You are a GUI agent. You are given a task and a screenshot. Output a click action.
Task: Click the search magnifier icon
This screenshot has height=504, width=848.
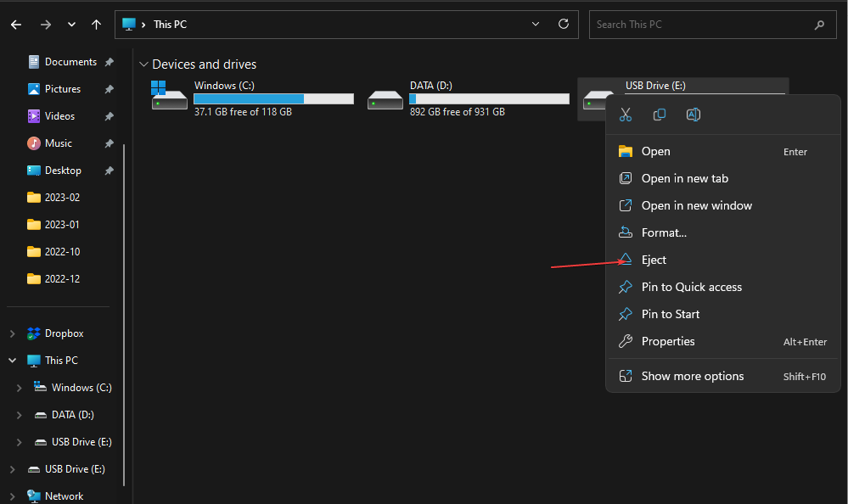point(819,25)
